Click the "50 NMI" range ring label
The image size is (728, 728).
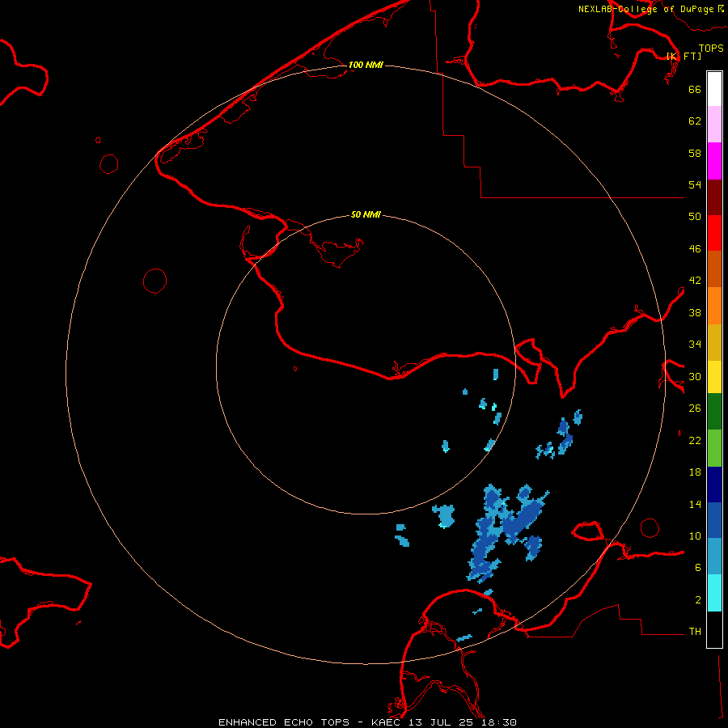click(x=366, y=214)
